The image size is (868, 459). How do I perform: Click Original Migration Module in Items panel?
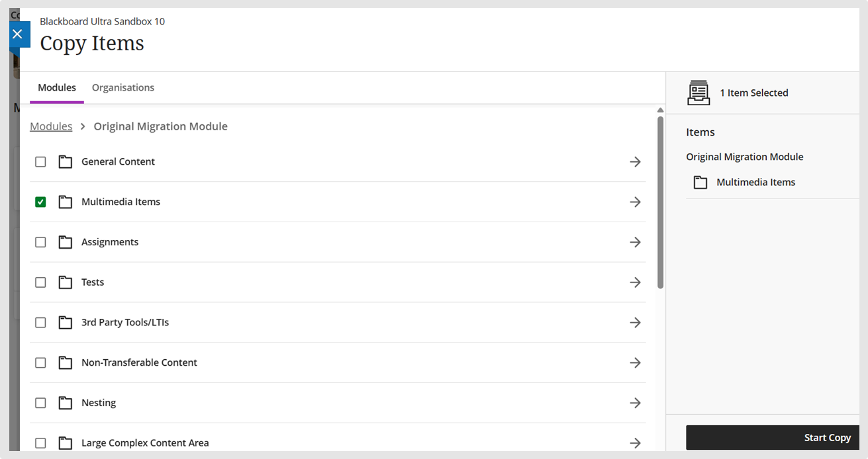[744, 157]
